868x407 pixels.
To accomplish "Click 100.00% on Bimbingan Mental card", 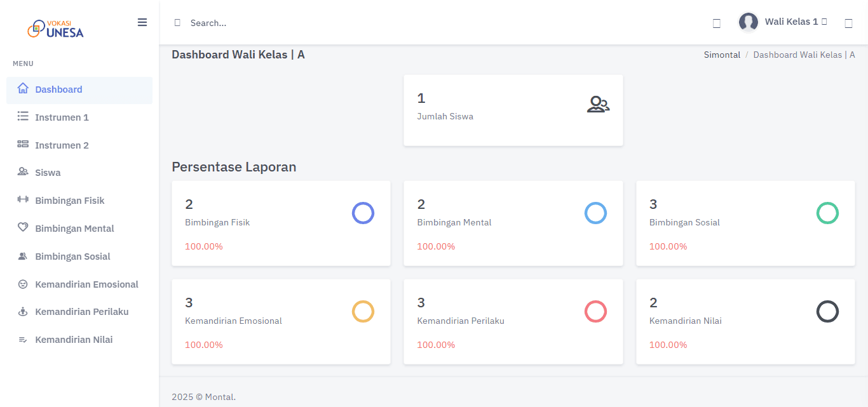I will point(436,246).
